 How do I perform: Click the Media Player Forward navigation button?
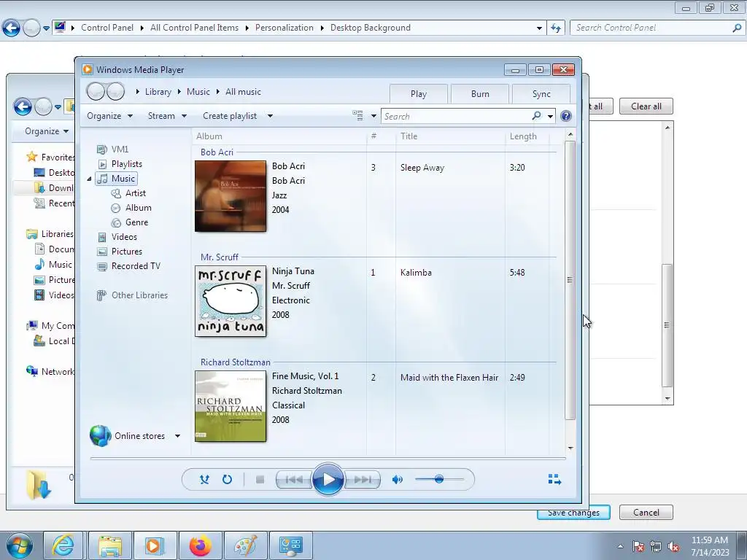pos(115,91)
